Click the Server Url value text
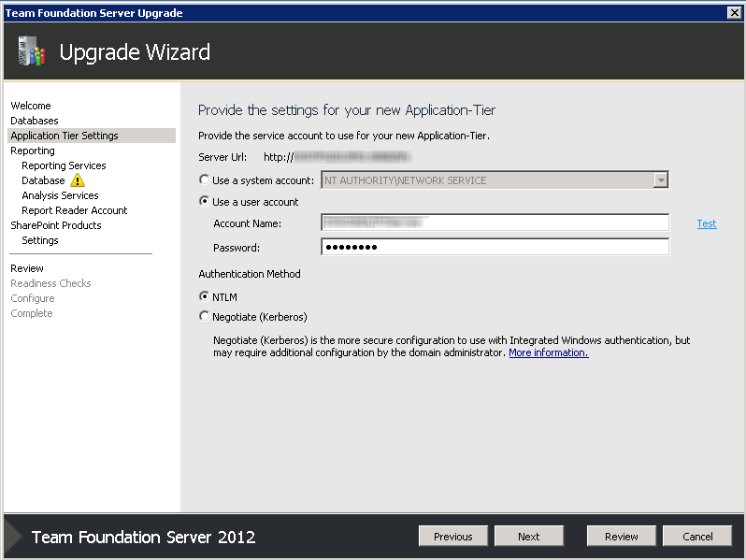The image size is (746, 560). [337, 156]
